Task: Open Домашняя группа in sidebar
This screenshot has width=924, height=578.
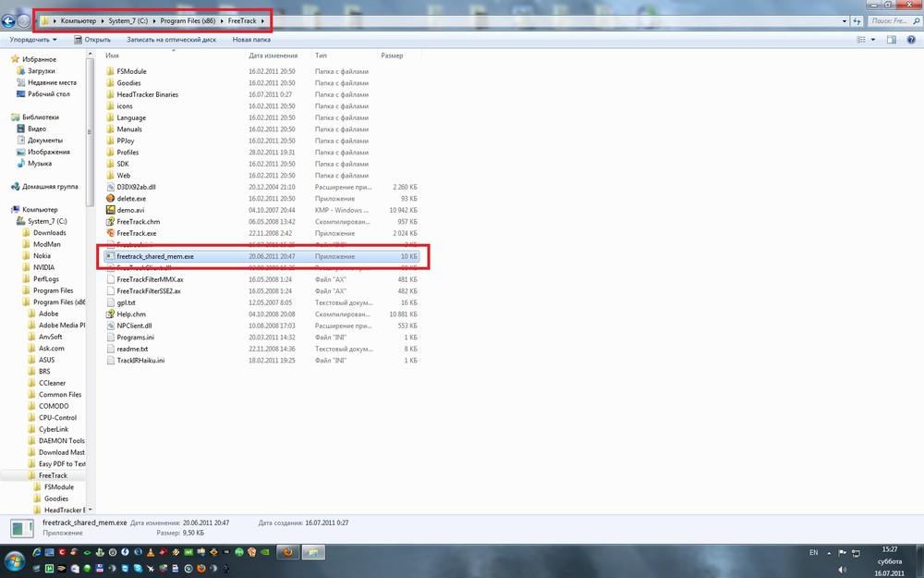Action: (50, 187)
